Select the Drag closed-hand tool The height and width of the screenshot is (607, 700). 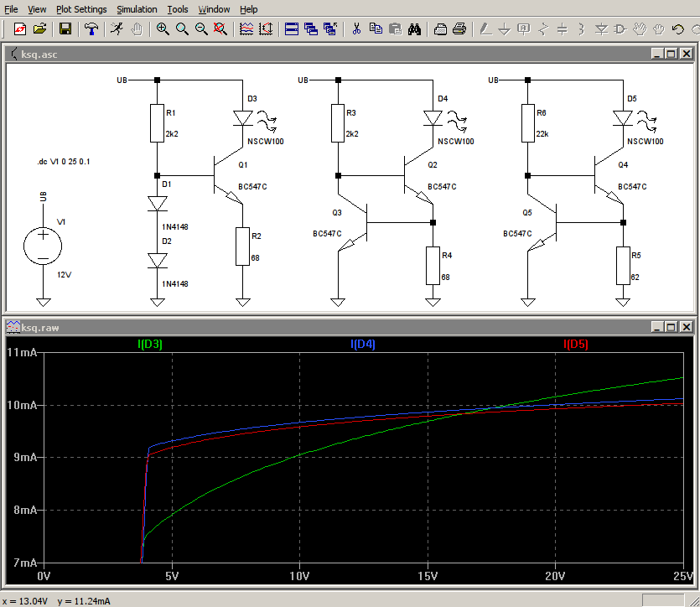pos(659,29)
